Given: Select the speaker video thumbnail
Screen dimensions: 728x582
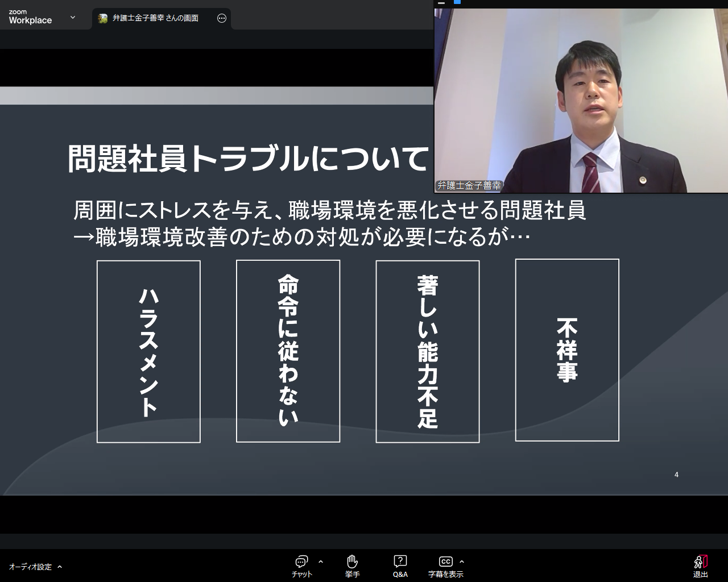Looking at the screenshot, I should point(581,101).
